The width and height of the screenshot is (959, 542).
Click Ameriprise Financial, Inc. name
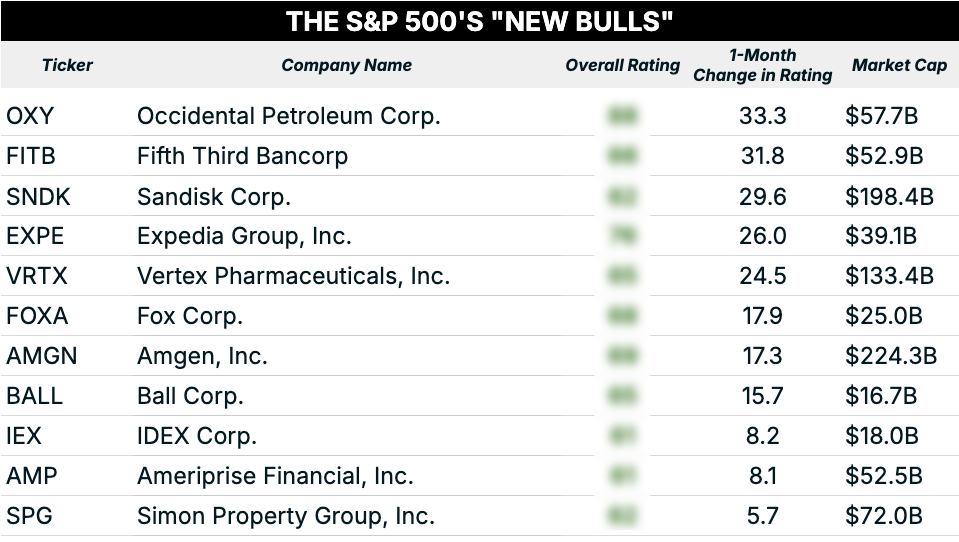coord(275,476)
